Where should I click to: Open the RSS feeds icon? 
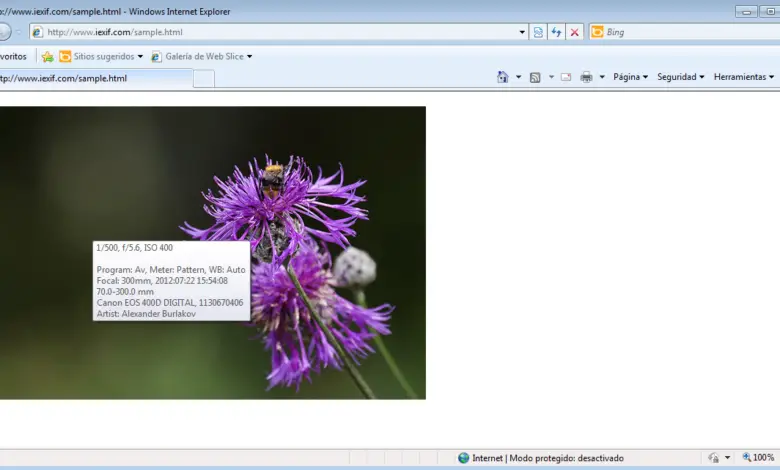535,77
